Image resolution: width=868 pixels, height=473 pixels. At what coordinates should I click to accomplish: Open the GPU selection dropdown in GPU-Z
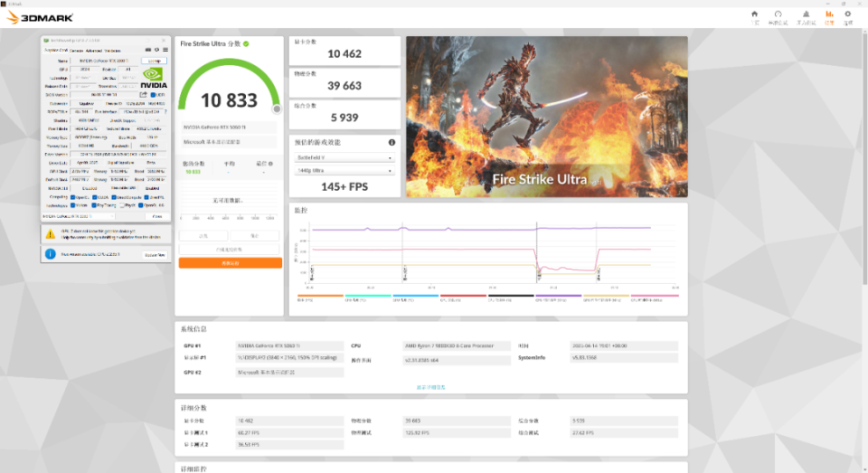click(78, 216)
